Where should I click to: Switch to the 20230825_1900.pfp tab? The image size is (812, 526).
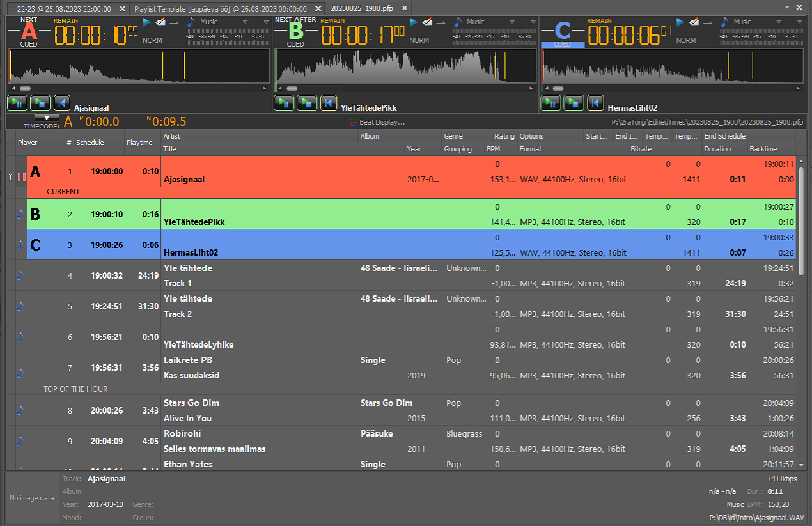tap(361, 9)
